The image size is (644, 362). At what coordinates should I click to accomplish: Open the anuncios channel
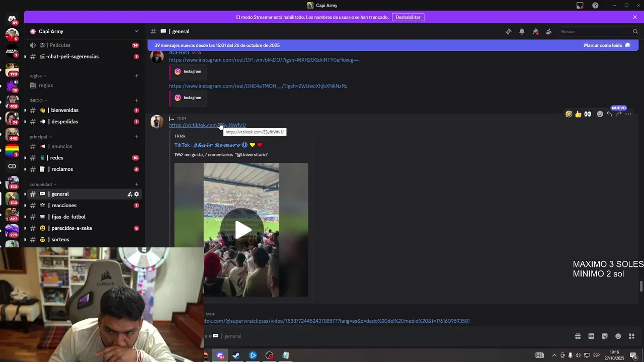tap(84, 146)
